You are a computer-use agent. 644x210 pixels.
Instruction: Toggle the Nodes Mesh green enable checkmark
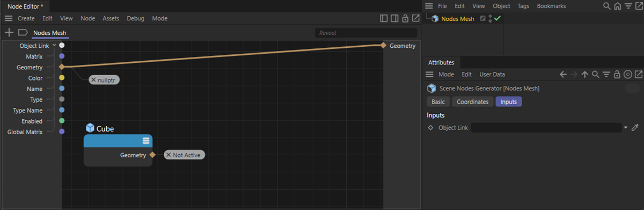[497, 18]
